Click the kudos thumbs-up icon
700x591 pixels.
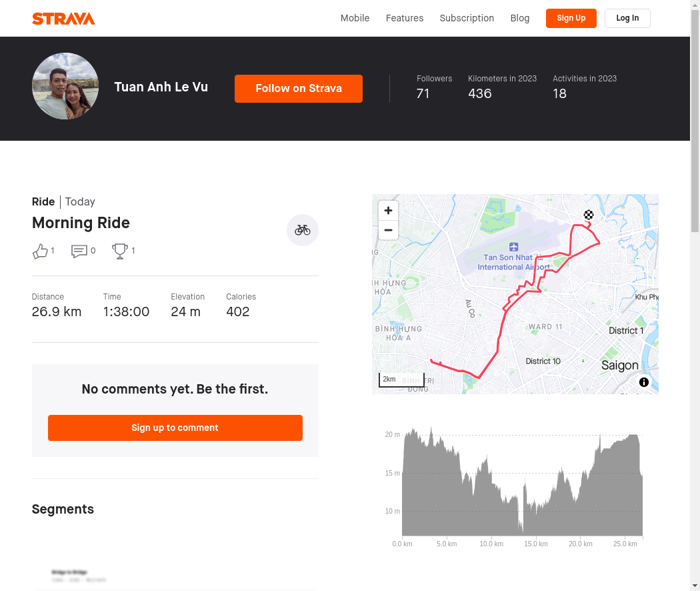pos(40,251)
